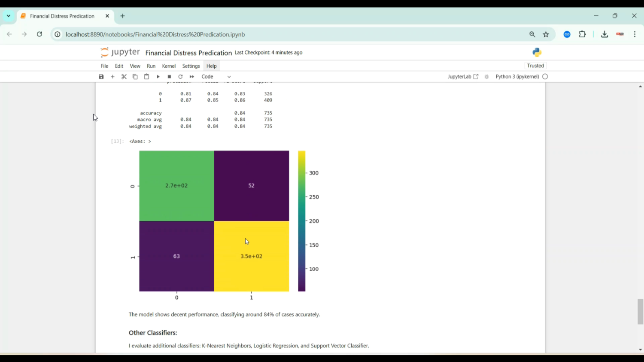Restart kernel and run all cells
The height and width of the screenshot is (362, 644).
tap(192, 77)
